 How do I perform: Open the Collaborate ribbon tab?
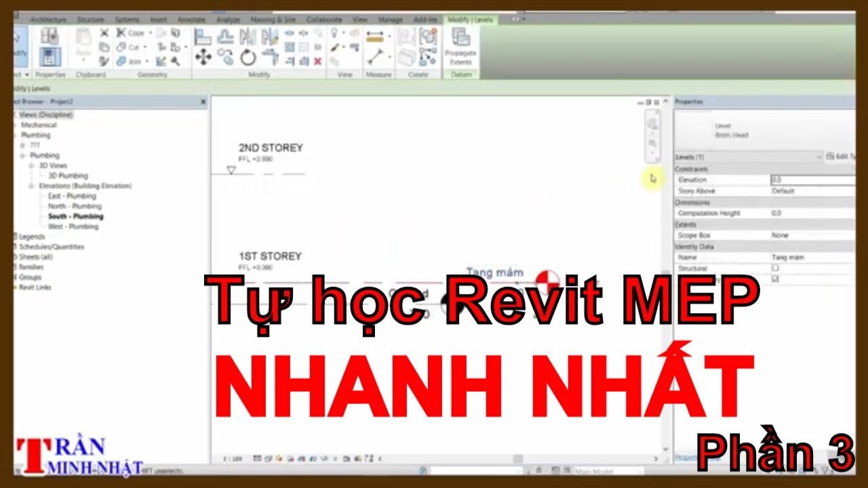coord(324,20)
